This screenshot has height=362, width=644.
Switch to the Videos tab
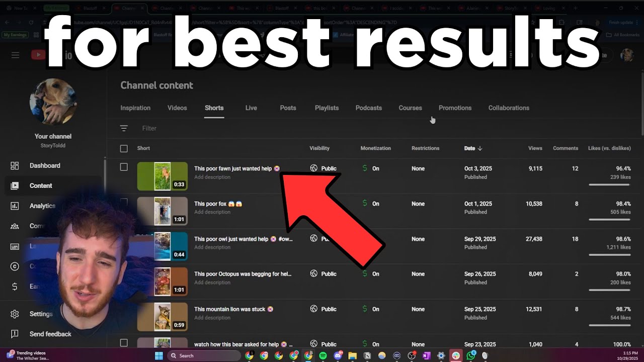pyautogui.click(x=177, y=108)
